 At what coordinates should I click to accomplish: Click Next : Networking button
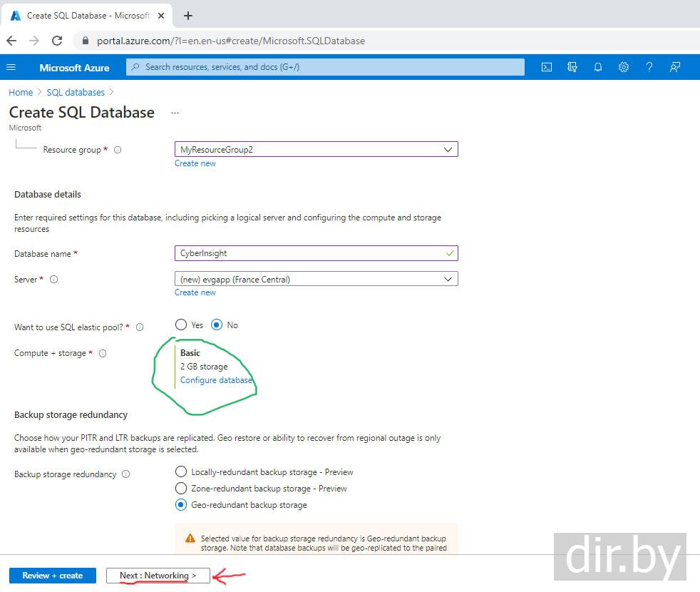coord(158,576)
